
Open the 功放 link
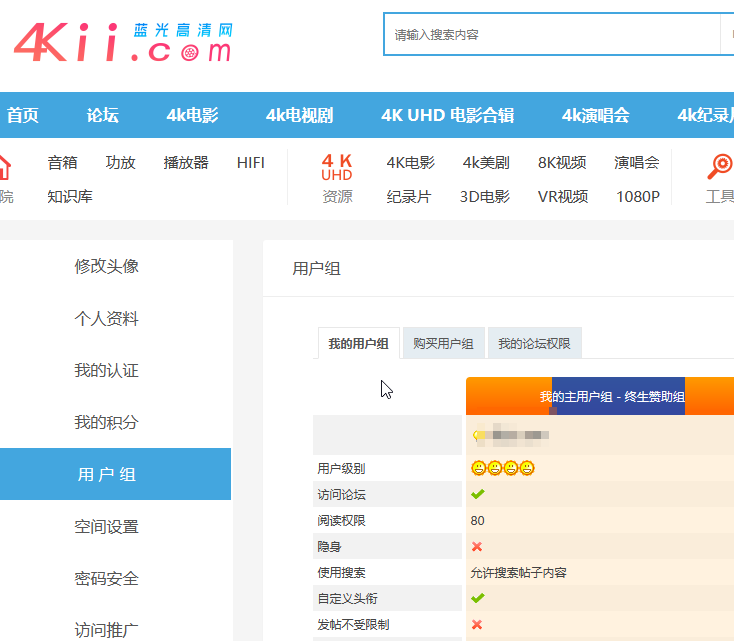(x=120, y=163)
